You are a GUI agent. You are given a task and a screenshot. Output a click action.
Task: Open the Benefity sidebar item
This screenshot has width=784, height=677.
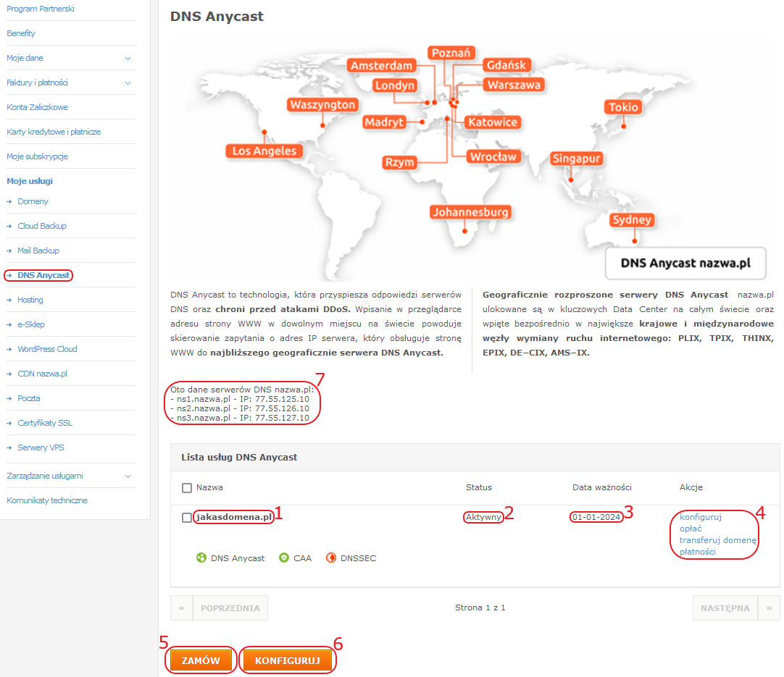click(21, 33)
